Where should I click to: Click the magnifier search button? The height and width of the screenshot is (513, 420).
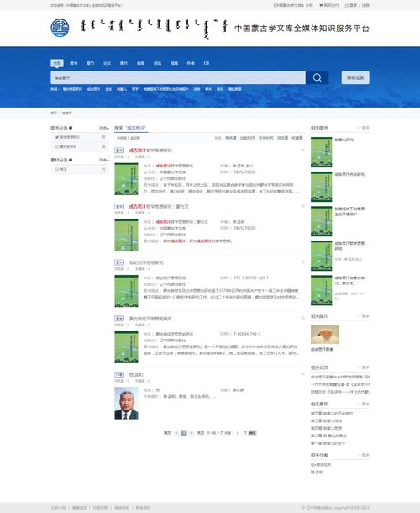click(317, 77)
